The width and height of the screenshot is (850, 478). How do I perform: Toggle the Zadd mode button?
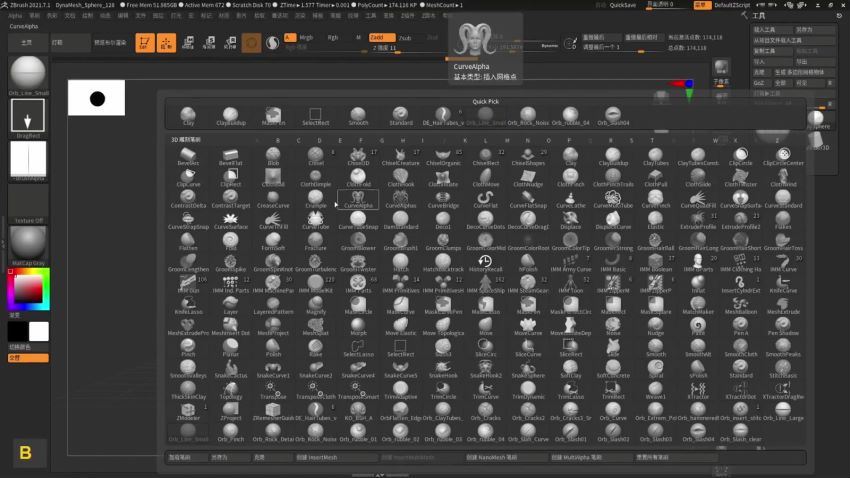(x=382, y=37)
